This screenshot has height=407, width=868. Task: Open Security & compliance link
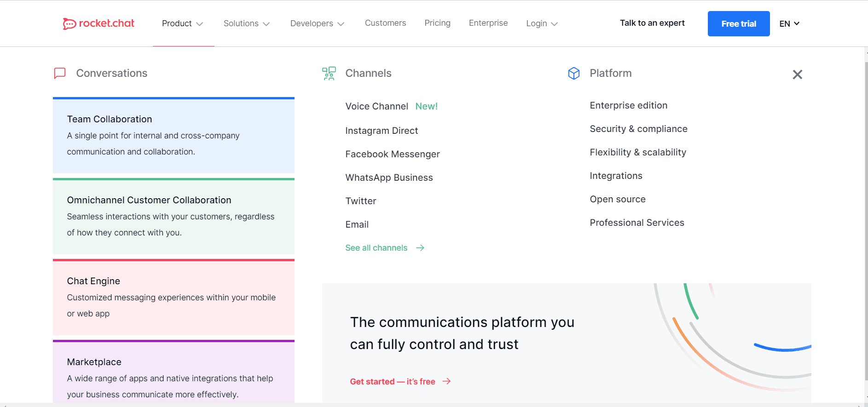pyautogui.click(x=639, y=129)
